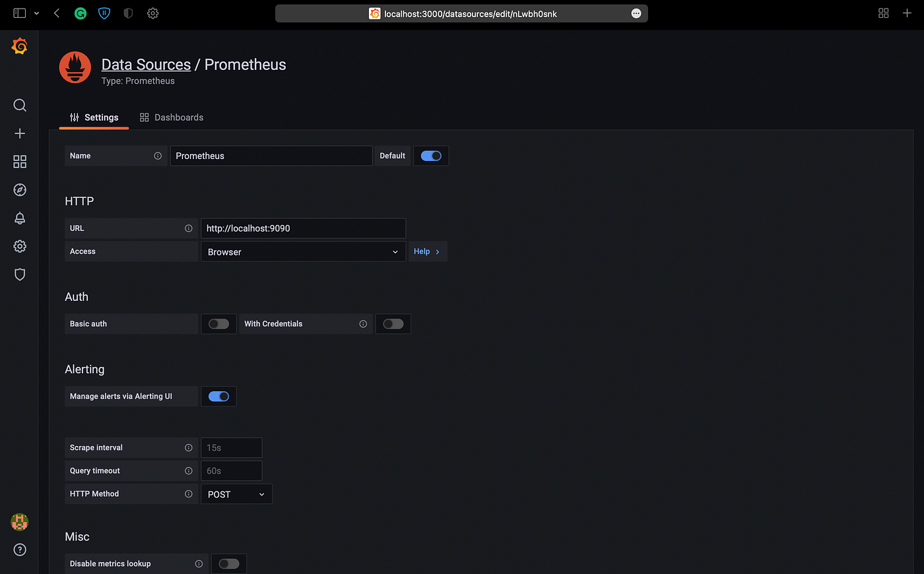
Task: Show info tooltip for the Name field
Action: point(158,156)
